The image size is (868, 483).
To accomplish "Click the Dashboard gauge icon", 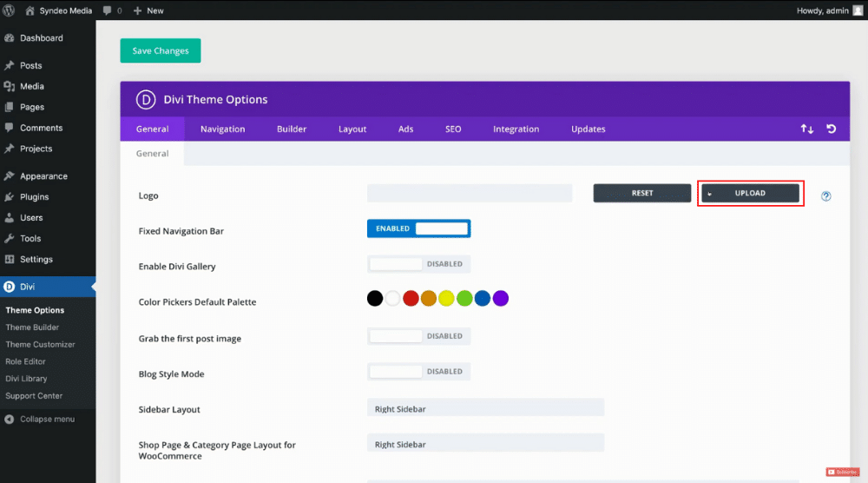I will pyautogui.click(x=10, y=37).
